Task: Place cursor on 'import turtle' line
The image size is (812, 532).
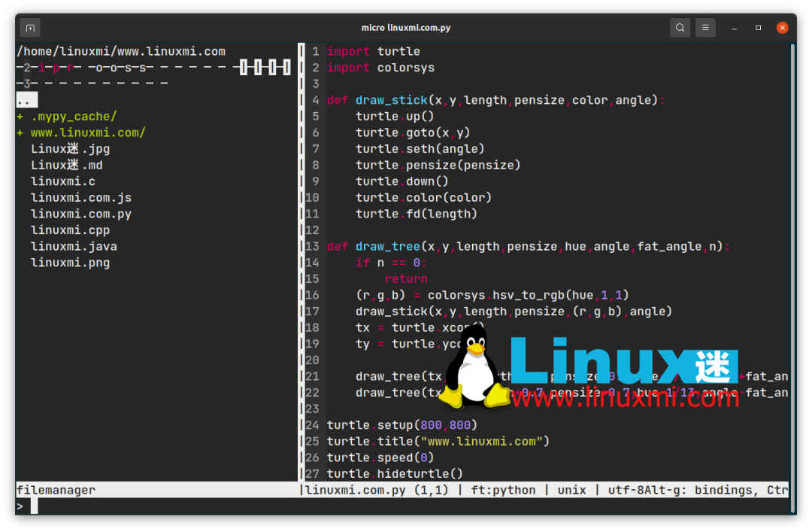Action: pyautogui.click(x=374, y=51)
